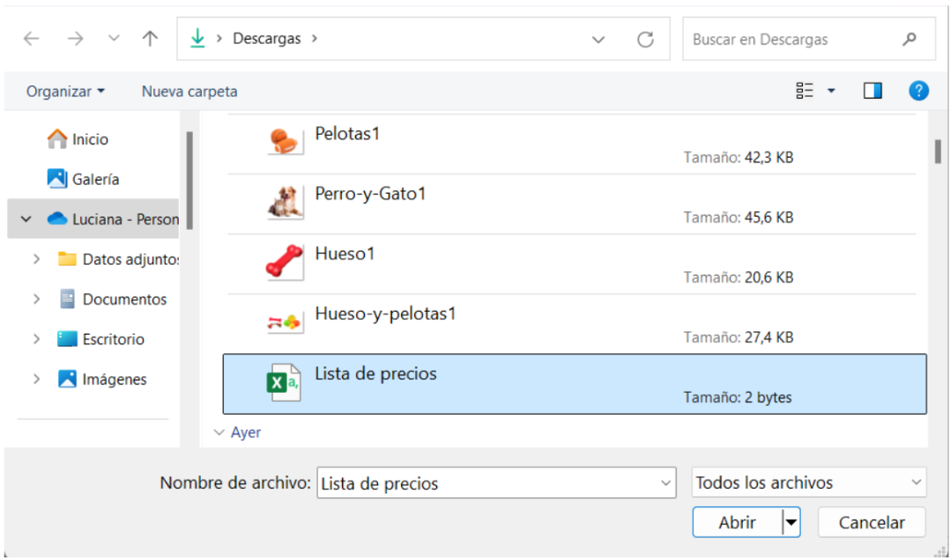Select the Hueso1 red bone thumbnail
This screenshot has width=950, height=560.
[285, 262]
